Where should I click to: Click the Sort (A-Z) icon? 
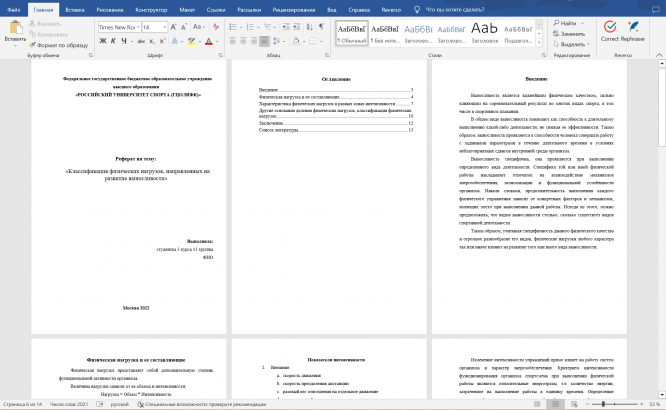point(310,27)
